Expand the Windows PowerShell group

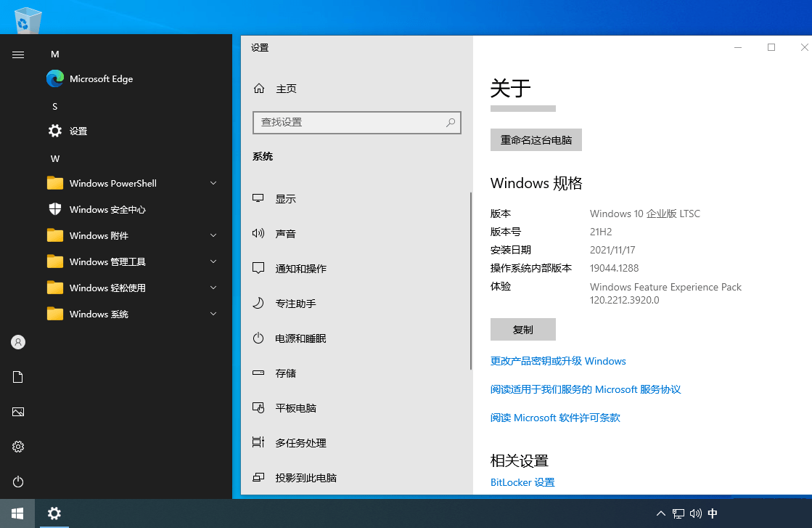point(113,183)
